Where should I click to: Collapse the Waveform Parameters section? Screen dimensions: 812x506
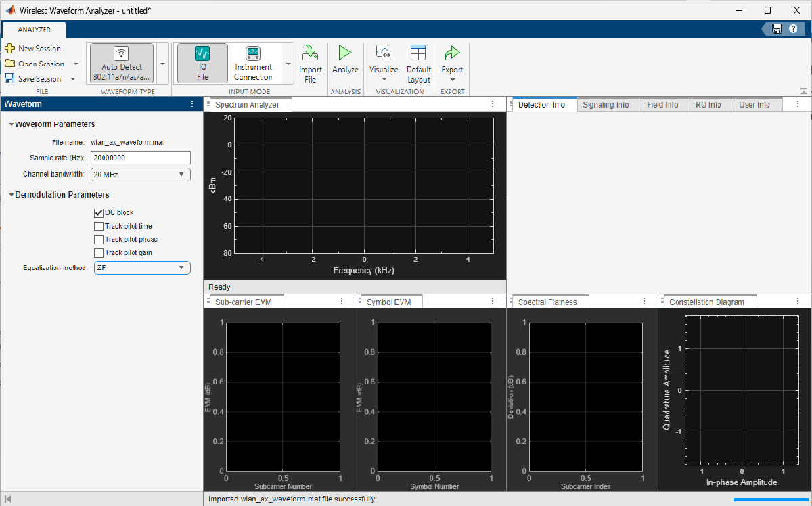pyautogui.click(x=12, y=124)
